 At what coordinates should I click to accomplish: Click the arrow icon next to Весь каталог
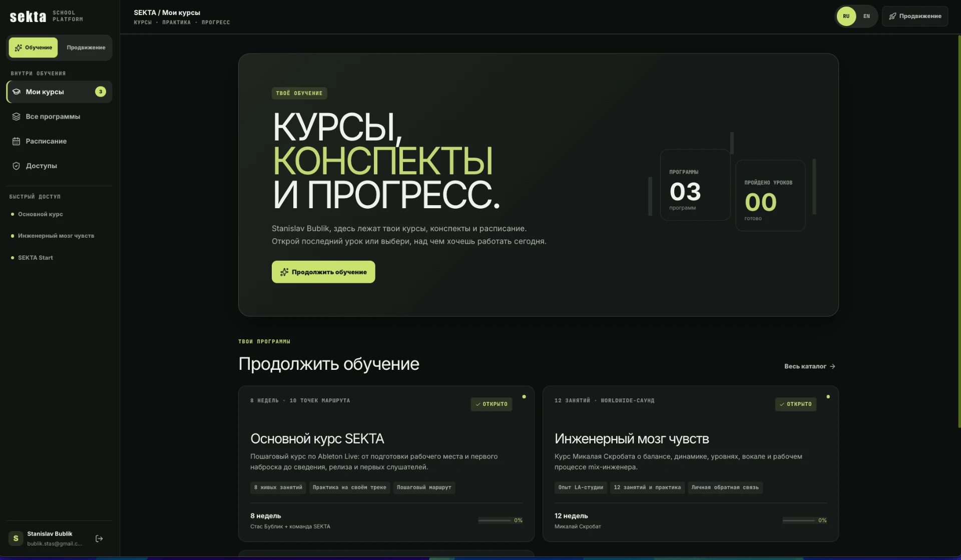832,366
